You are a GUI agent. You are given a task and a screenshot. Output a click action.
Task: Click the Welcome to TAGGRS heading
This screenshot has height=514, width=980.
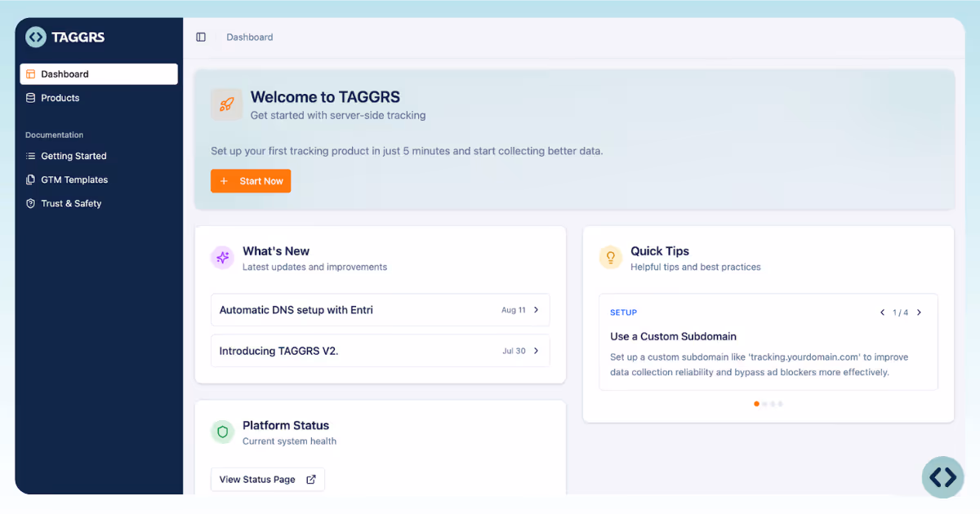click(325, 97)
